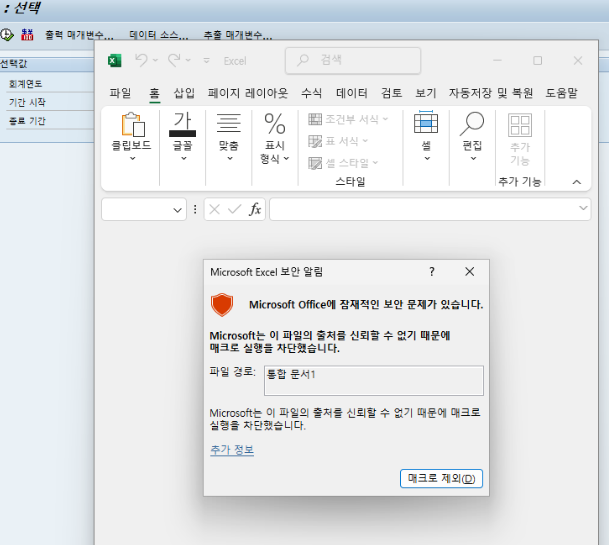
Task: Open the 추가 정보 link
Action: 232,450
